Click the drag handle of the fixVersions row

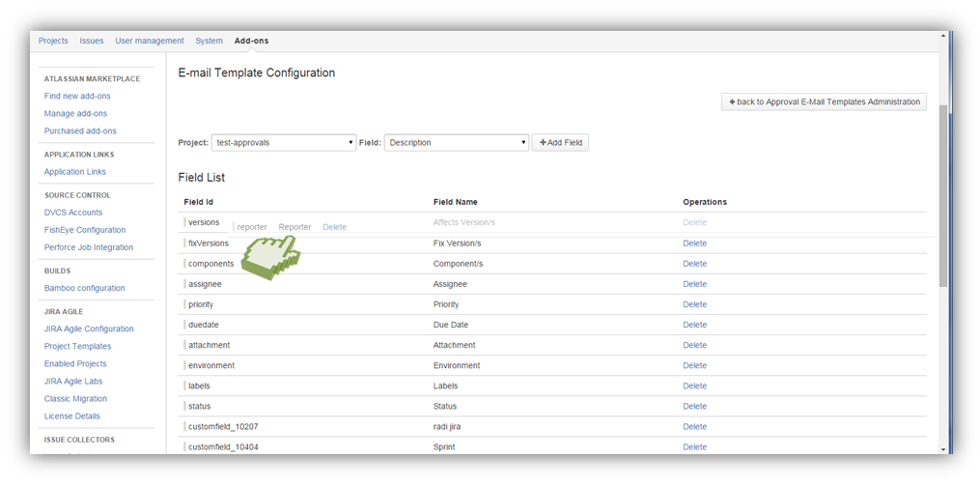click(x=184, y=243)
